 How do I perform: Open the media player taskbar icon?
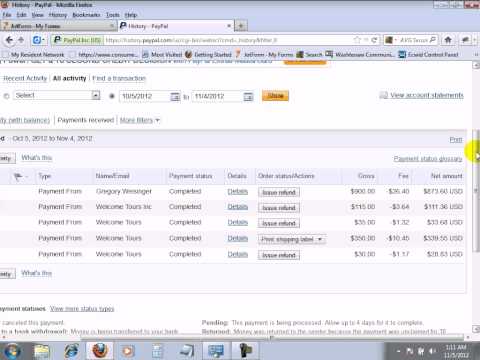click(128, 351)
